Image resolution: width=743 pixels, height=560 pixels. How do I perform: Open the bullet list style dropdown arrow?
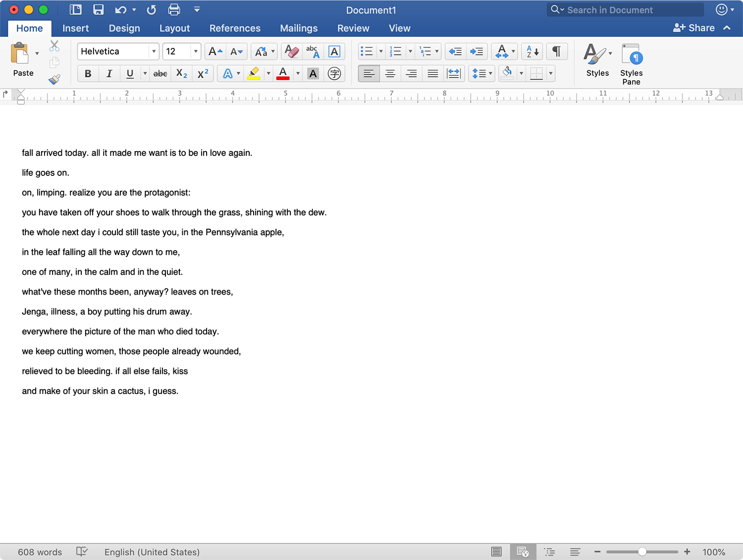click(381, 51)
